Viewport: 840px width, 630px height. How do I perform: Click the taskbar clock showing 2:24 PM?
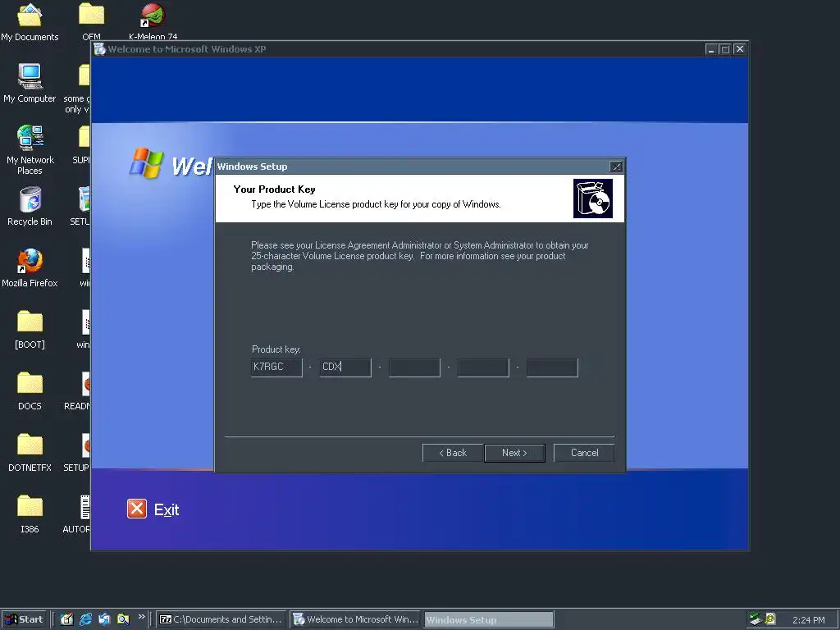(x=808, y=620)
